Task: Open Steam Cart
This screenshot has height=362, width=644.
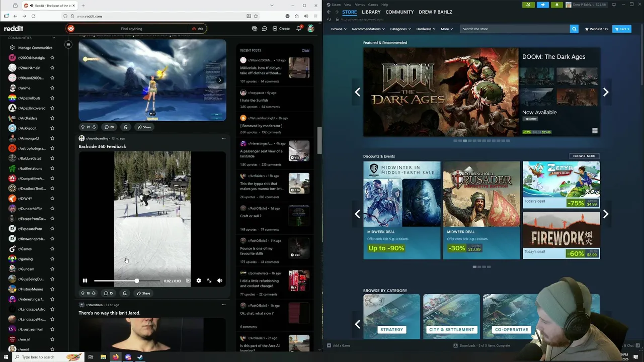Action: [622, 29]
